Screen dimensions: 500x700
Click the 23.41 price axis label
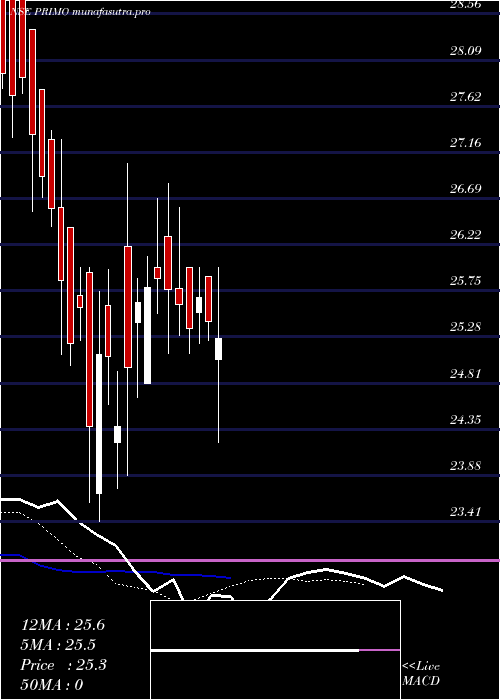[465, 512]
